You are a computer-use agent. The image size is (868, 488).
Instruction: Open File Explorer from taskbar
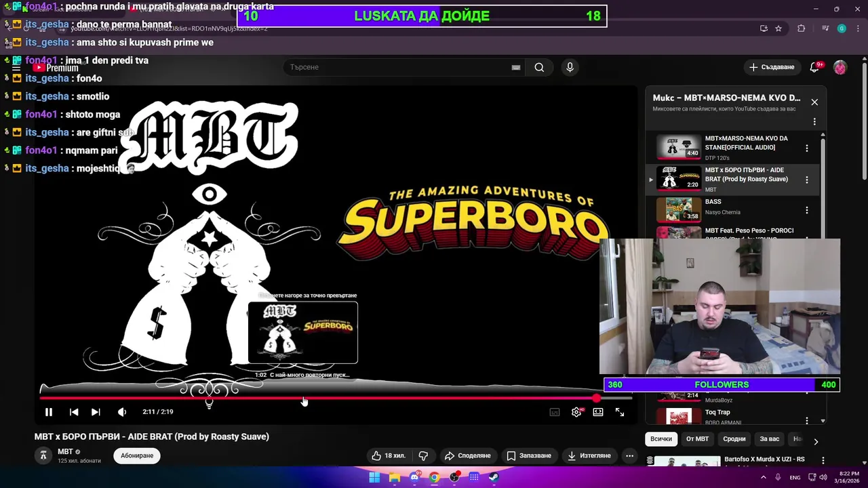click(x=394, y=477)
